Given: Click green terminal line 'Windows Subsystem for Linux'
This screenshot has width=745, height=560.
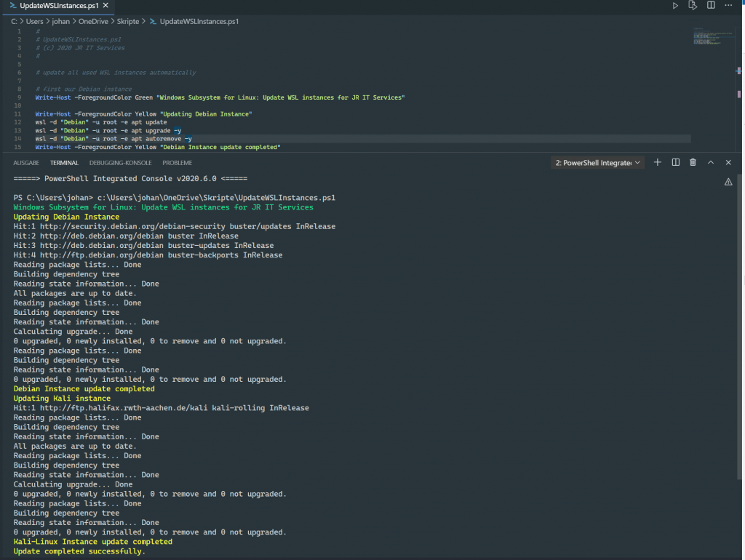Looking at the screenshot, I should tap(164, 207).
